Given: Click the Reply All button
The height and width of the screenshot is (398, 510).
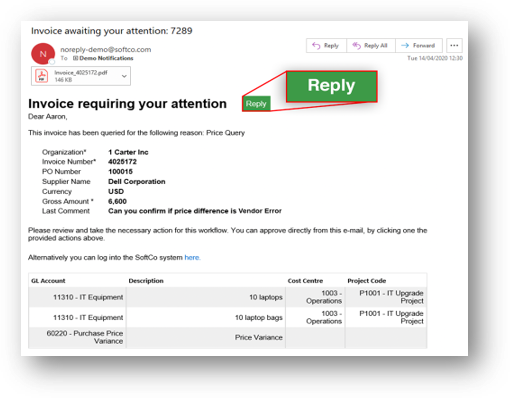Looking at the screenshot, I should (371, 46).
